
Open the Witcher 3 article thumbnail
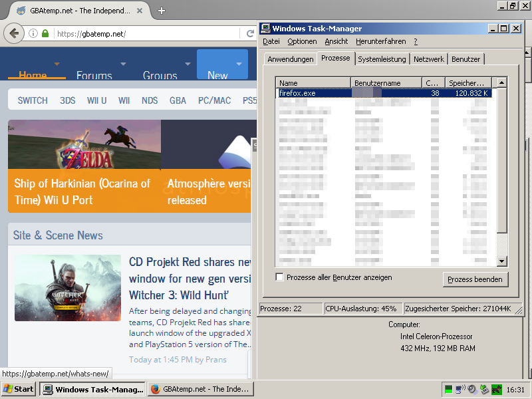pos(68,288)
